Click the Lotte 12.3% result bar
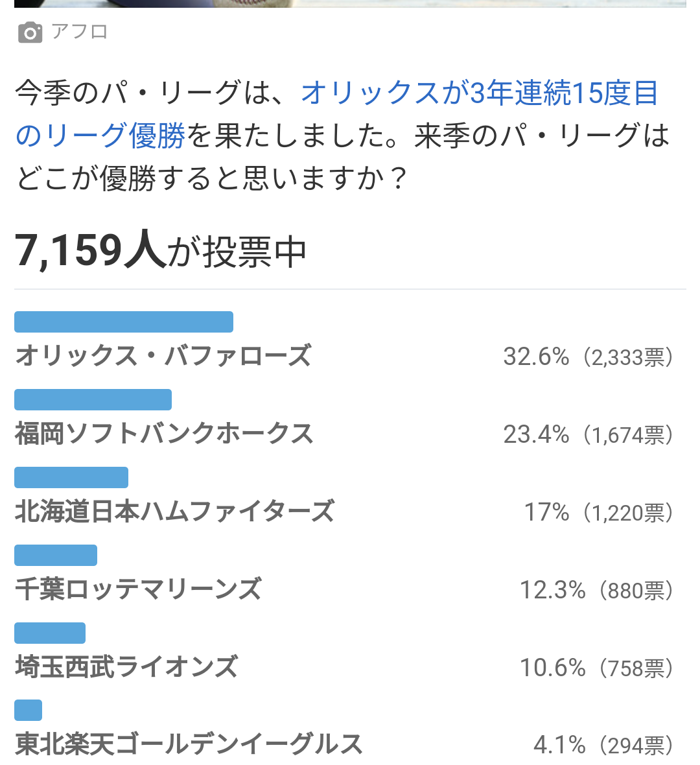 pos(56,555)
